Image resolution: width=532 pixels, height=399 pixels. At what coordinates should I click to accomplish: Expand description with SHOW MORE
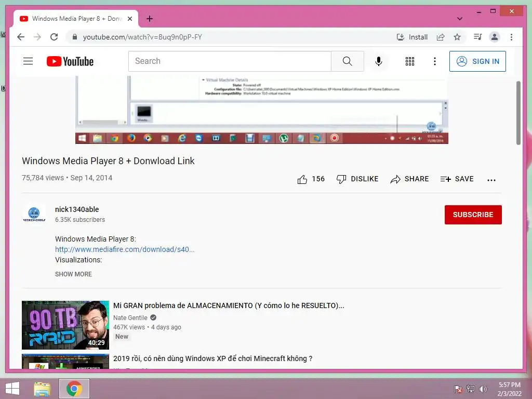point(73,274)
